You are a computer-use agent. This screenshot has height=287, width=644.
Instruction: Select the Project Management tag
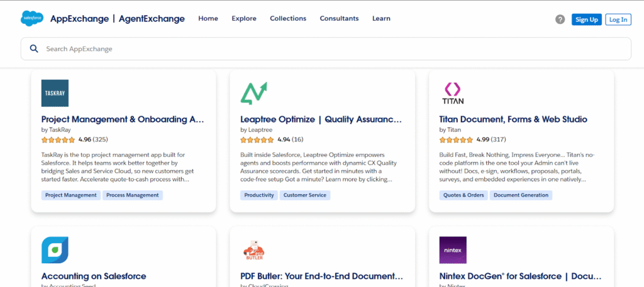(x=71, y=195)
